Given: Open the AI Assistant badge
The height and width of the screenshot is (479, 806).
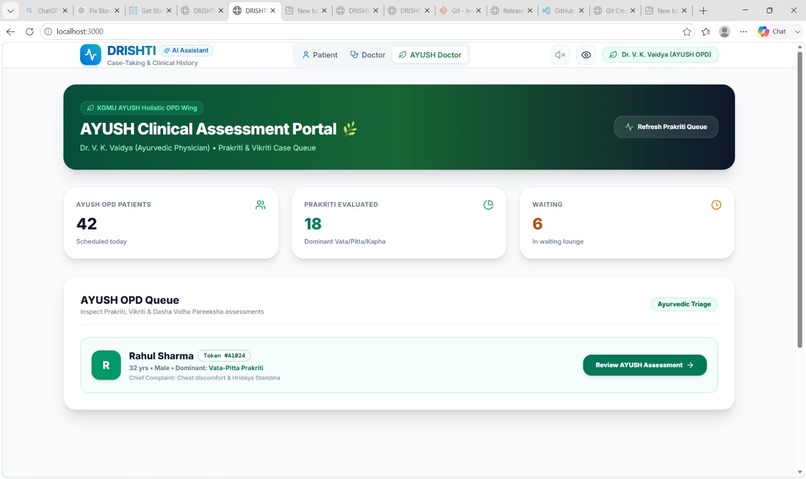Looking at the screenshot, I should (x=186, y=50).
